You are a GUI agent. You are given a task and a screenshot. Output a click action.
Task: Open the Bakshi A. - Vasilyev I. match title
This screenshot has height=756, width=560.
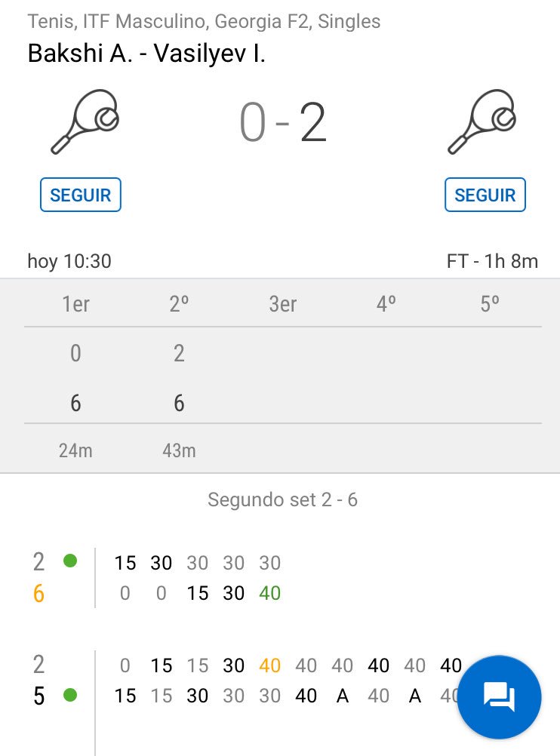click(146, 53)
